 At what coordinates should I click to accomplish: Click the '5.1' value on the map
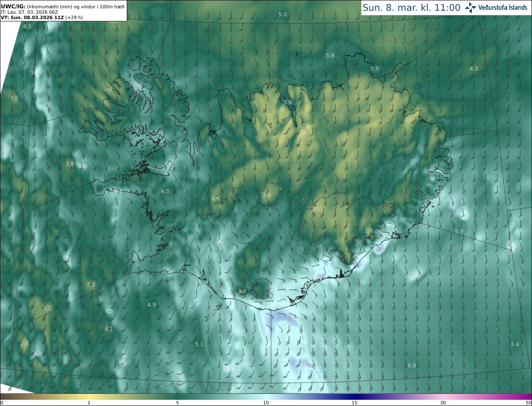(199, 345)
